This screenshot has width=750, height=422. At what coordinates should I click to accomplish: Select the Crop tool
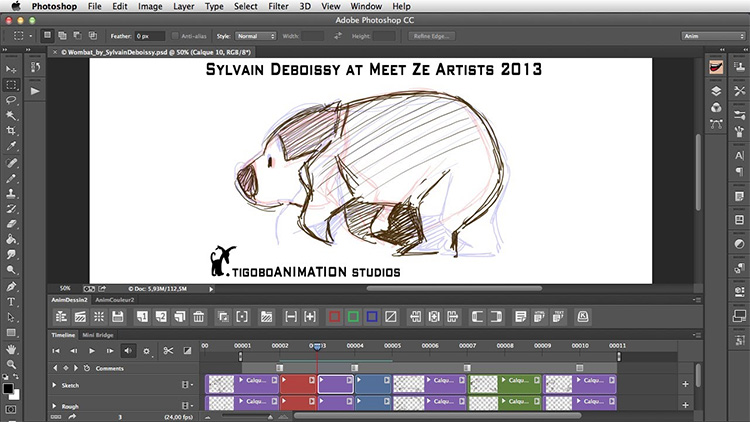[x=11, y=131]
